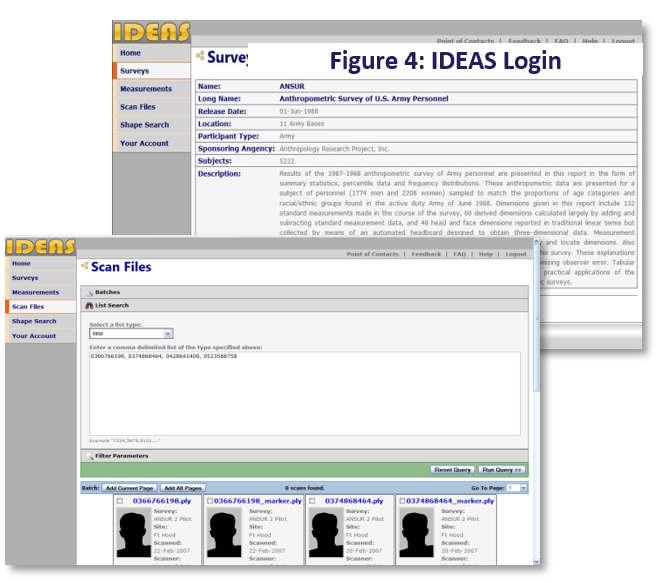Click the IDEAS logo in the Surveys window
The image size is (664, 583).
151,32
